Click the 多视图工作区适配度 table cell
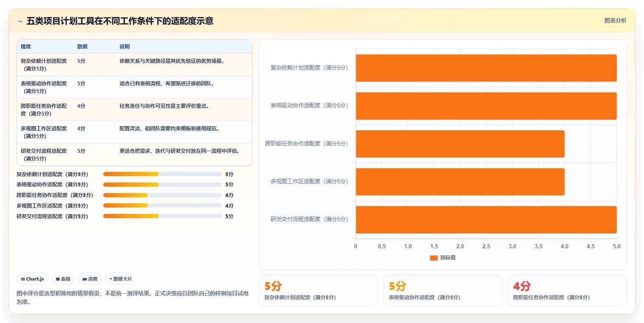644x323 pixels. tap(45, 132)
